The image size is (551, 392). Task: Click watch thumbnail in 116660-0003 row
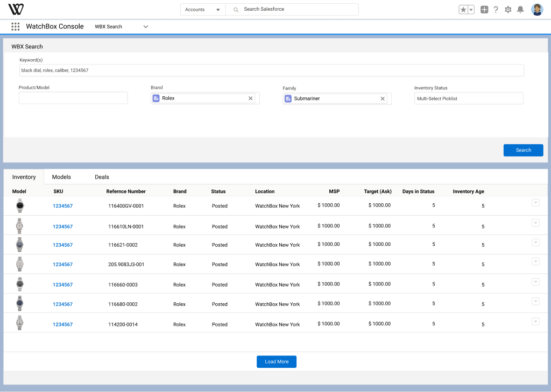coord(20,284)
